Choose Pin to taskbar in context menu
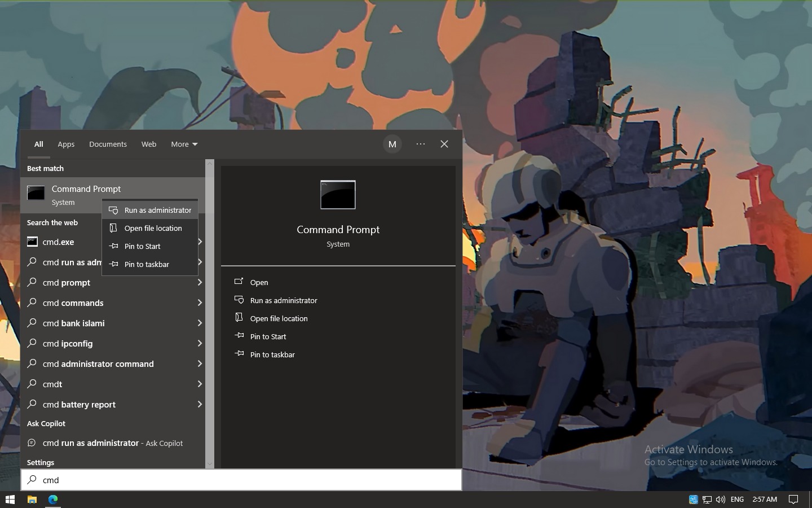 tap(147, 265)
